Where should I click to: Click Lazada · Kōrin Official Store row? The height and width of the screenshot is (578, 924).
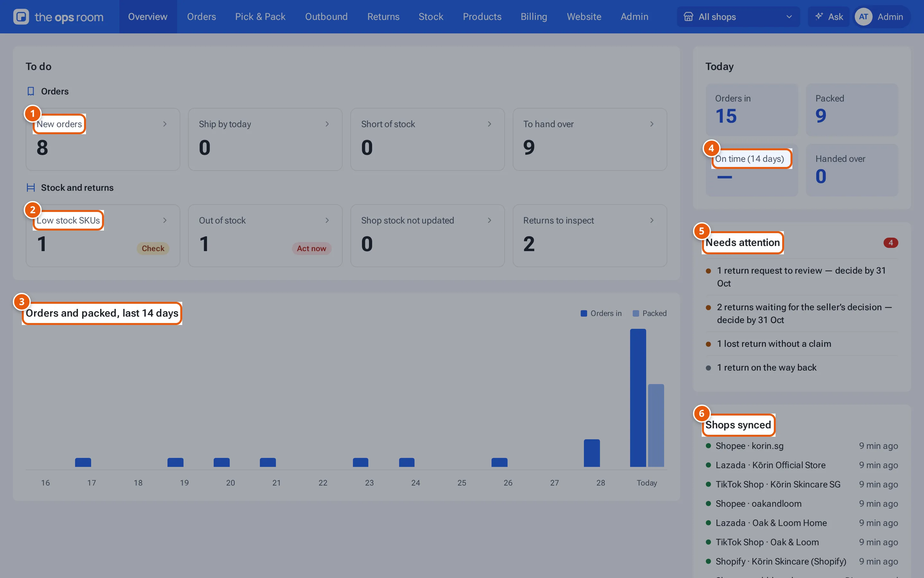coord(802,465)
